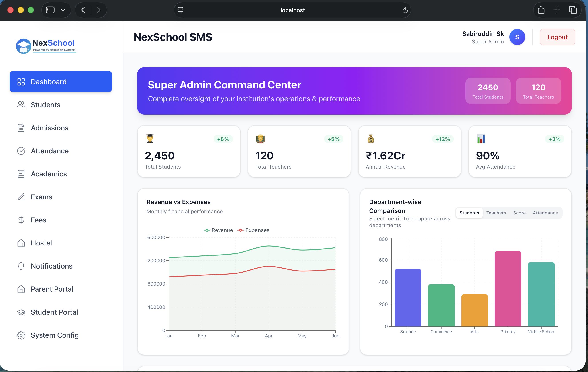Screen dimensions: 588x372
Task: Click the money bag revenue icon
Action: [371, 139]
